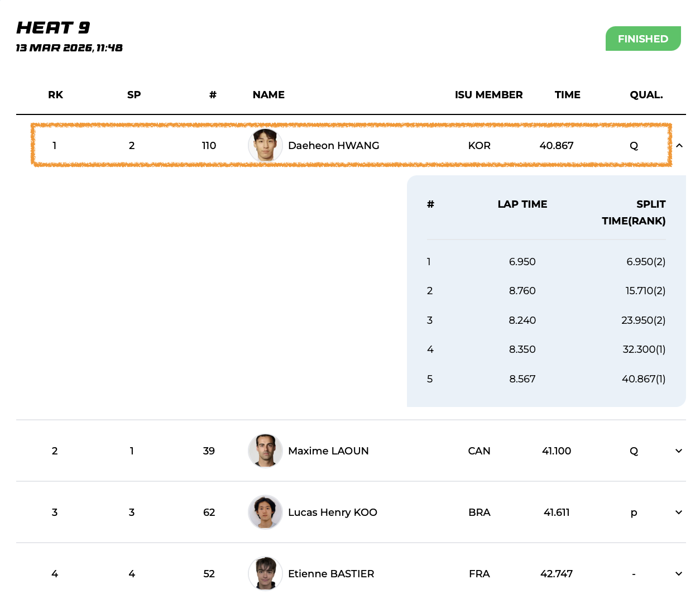Select Etienne BASTIER's name text
The height and width of the screenshot is (613, 700).
[331, 574]
